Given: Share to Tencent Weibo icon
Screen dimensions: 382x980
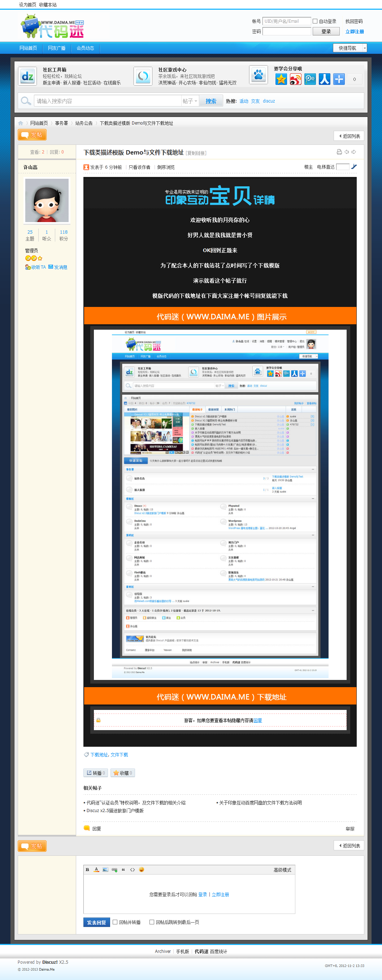Looking at the screenshot, I should coord(310,79).
